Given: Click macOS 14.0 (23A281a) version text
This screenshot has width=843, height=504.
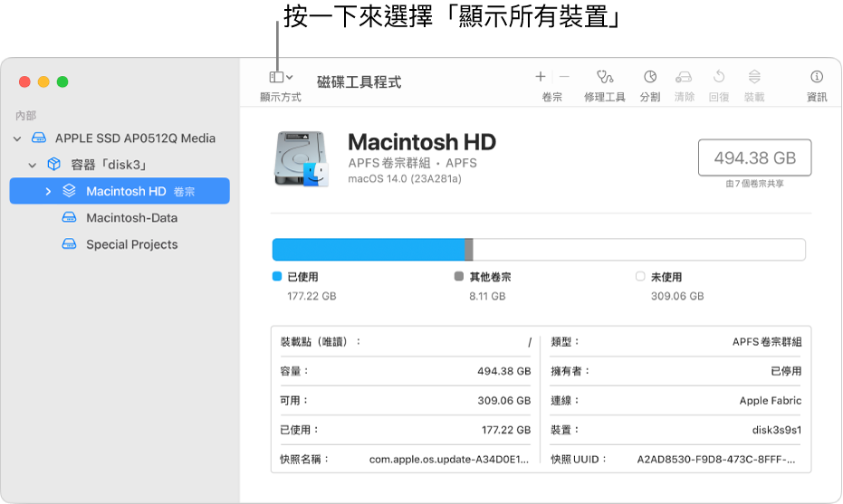Looking at the screenshot, I should pos(404,179).
